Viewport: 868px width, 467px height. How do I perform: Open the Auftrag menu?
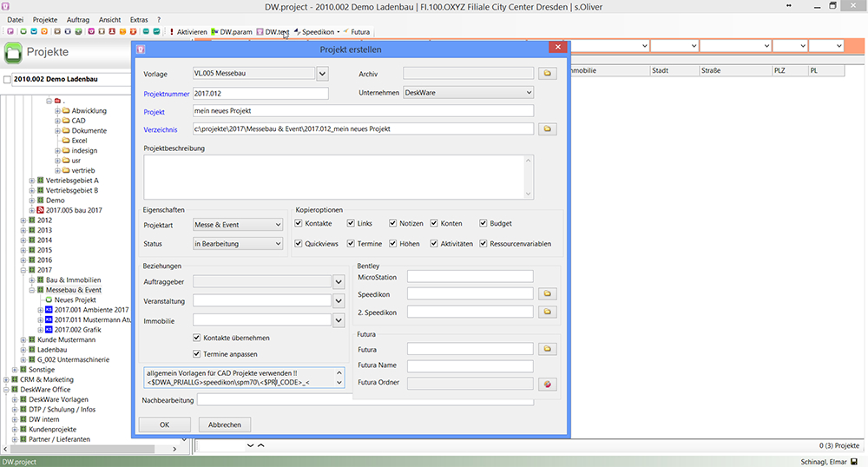coord(78,19)
